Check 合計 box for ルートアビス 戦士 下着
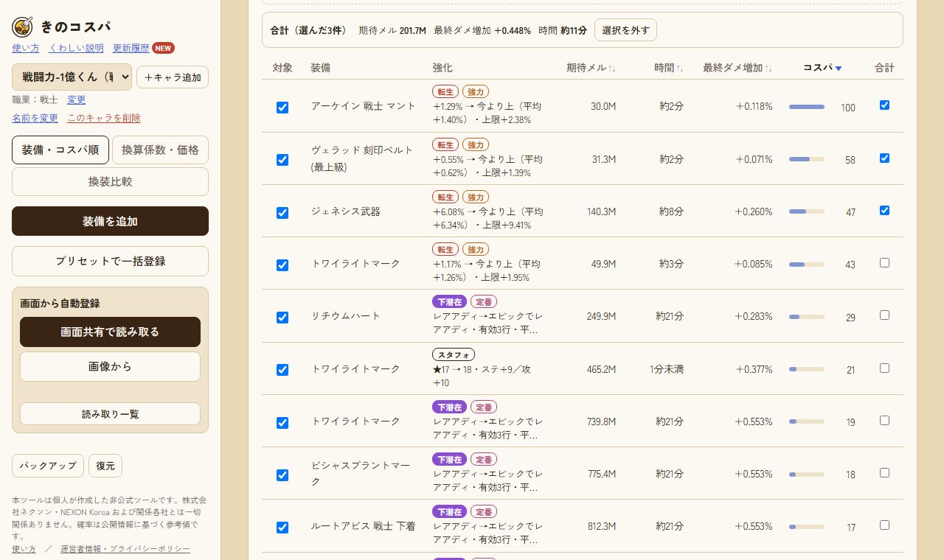The image size is (944, 560). tap(885, 525)
